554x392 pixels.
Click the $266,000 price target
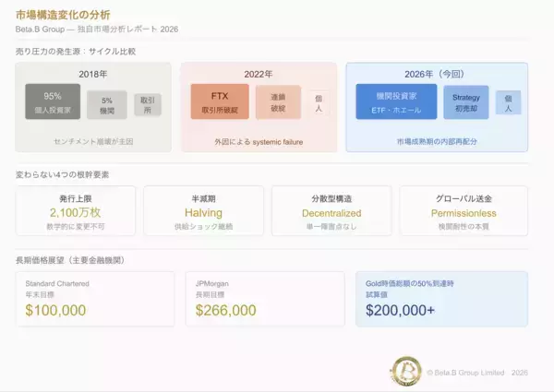(226, 310)
